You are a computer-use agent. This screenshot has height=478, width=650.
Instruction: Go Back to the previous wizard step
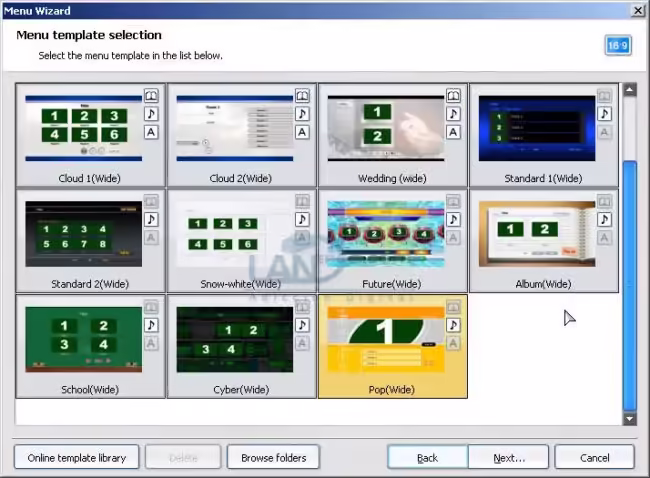(427, 457)
